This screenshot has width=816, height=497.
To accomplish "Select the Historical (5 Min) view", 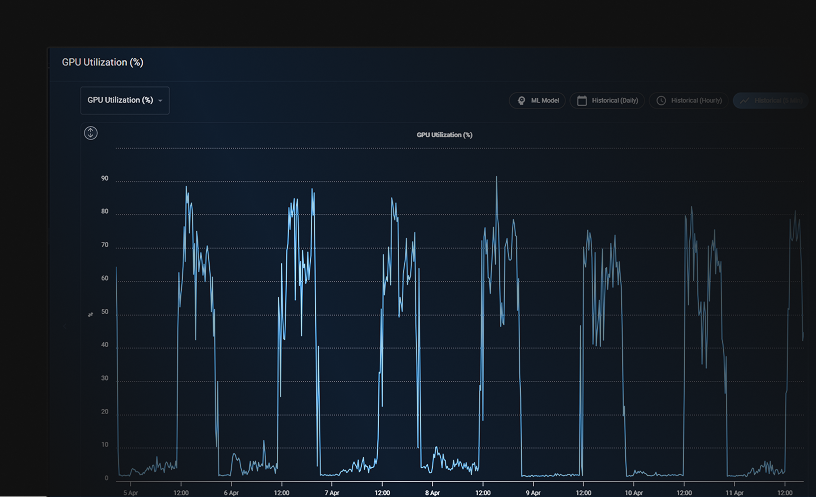I will tap(771, 100).
